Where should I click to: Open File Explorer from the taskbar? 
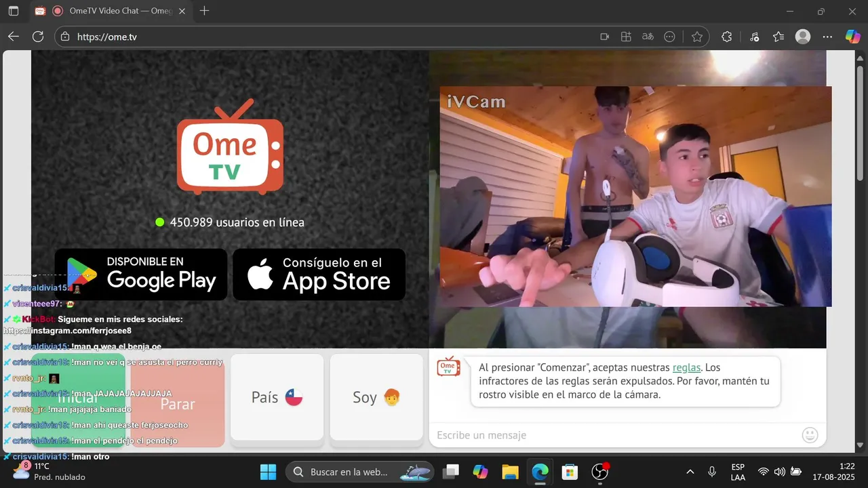510,472
